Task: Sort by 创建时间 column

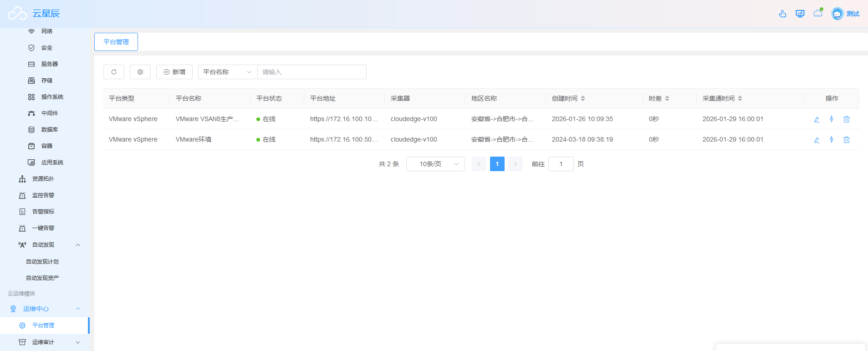Action: [583, 98]
